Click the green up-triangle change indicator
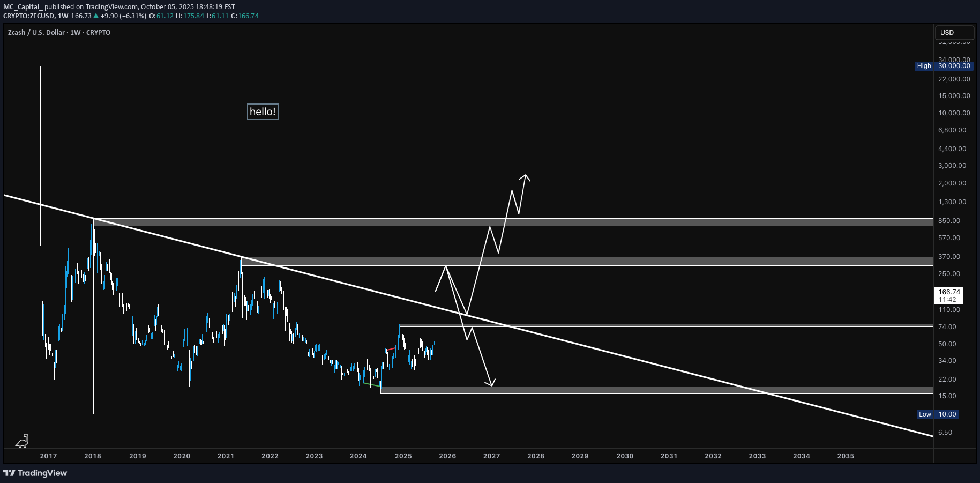Image resolution: width=980 pixels, height=483 pixels. (97, 16)
